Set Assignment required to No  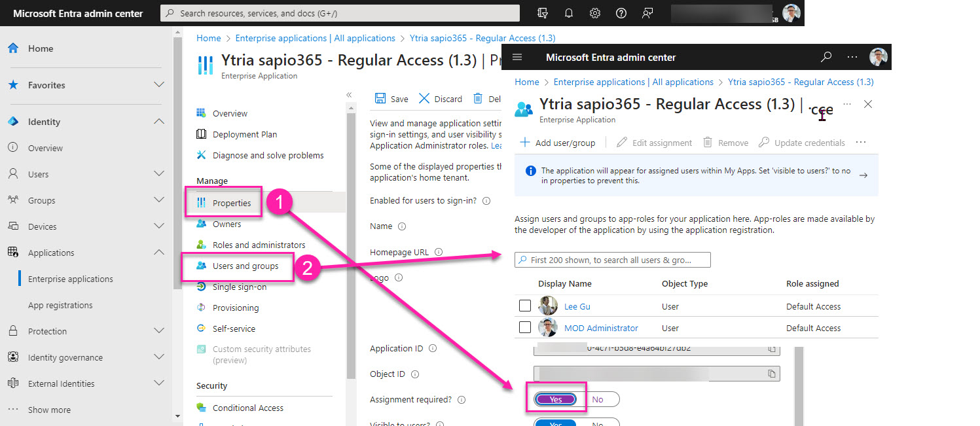point(598,399)
